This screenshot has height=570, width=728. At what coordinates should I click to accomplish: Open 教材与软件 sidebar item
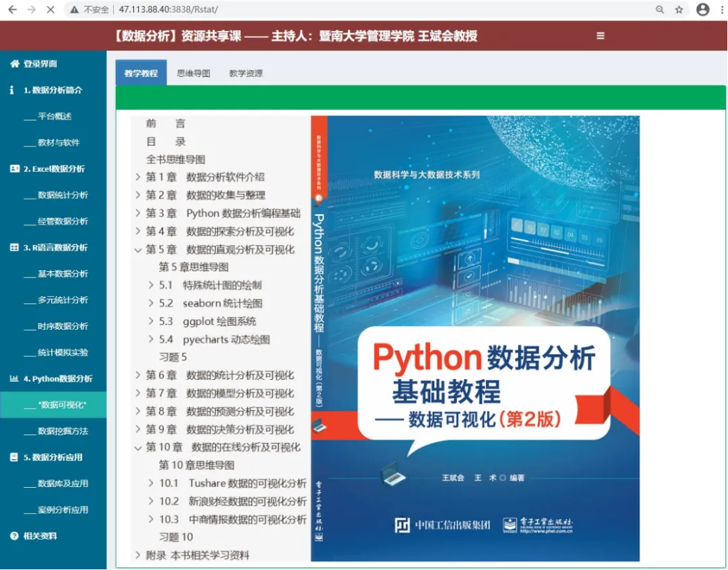click(53, 142)
